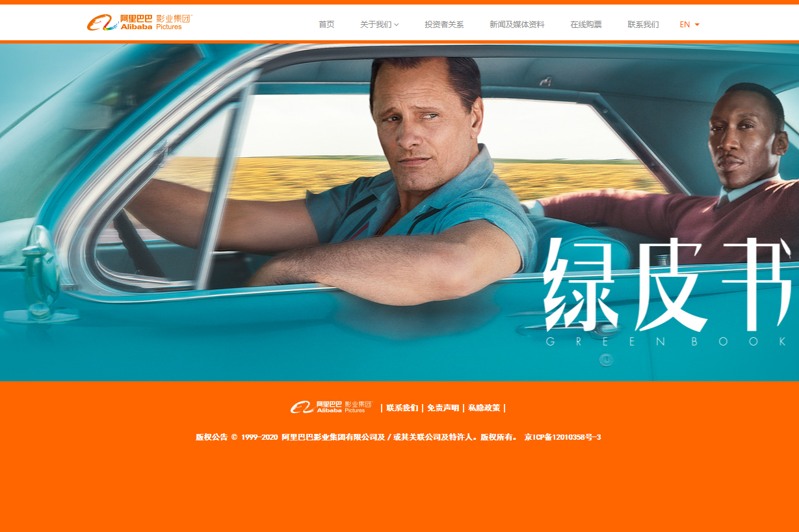Open footer 私隐政策 privacy policy link
Image resolution: width=799 pixels, height=532 pixels.
(x=484, y=408)
